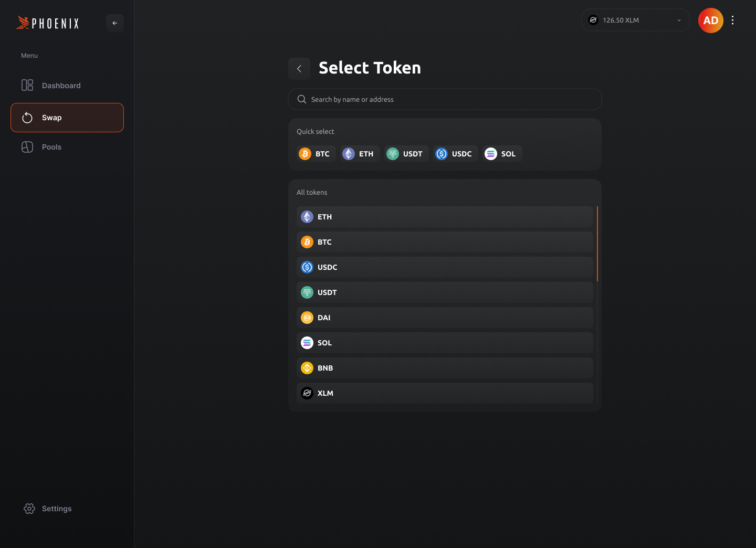This screenshot has width=756, height=548.
Task: Click the Dashboard layout icon in the sidebar
Action: (27, 85)
